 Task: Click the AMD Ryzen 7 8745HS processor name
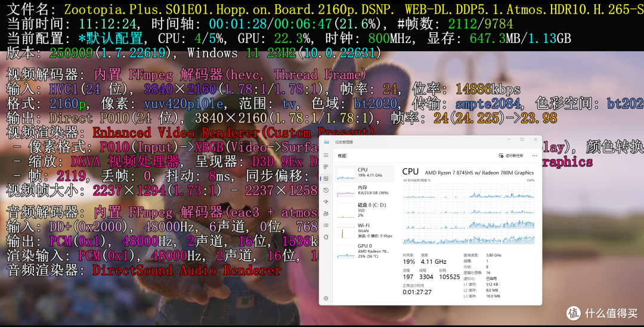[x=479, y=172]
